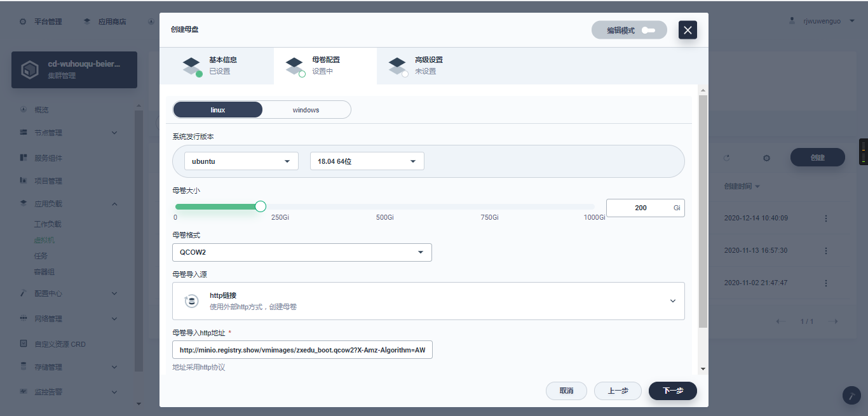Go to the 高级设置 step tab
Image resolution: width=868 pixels, height=416 pixels.
428,65
